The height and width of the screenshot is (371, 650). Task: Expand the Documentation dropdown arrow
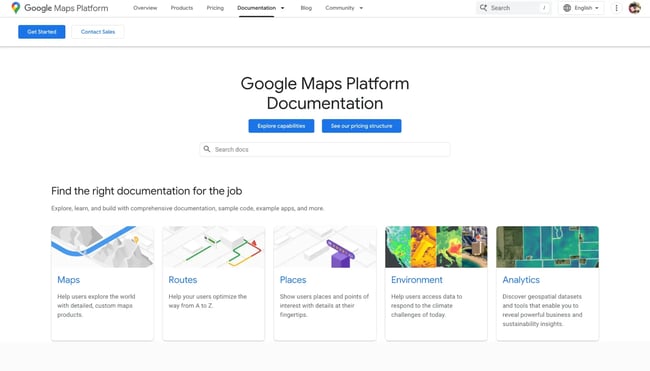tap(283, 8)
